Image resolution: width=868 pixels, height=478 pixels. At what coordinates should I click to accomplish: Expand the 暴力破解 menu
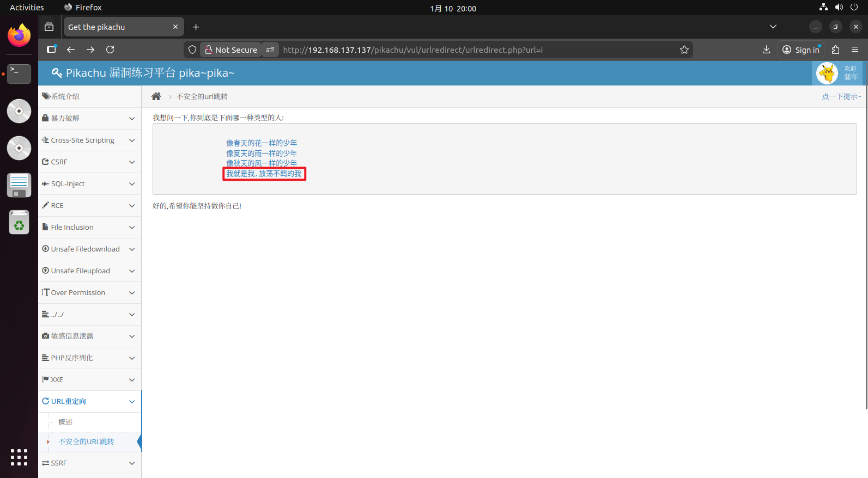(90, 118)
